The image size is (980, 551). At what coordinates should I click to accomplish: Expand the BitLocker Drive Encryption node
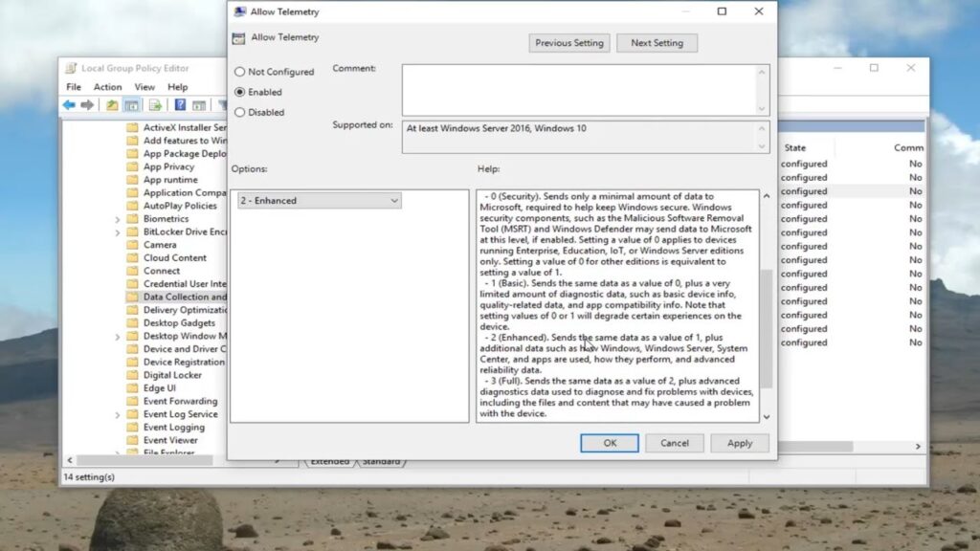117,232
